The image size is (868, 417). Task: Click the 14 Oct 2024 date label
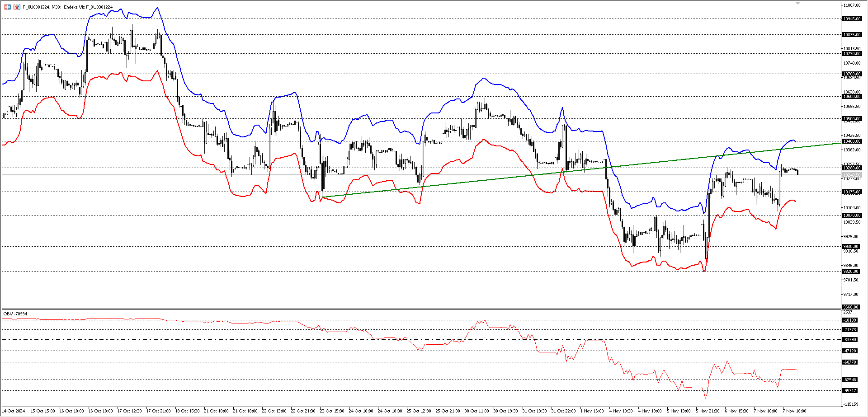pyautogui.click(x=14, y=411)
